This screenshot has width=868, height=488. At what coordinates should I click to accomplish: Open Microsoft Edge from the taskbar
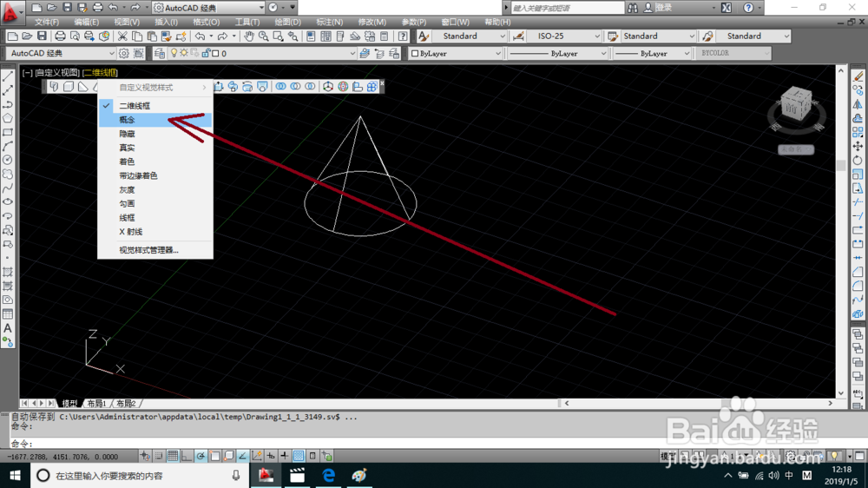point(329,475)
